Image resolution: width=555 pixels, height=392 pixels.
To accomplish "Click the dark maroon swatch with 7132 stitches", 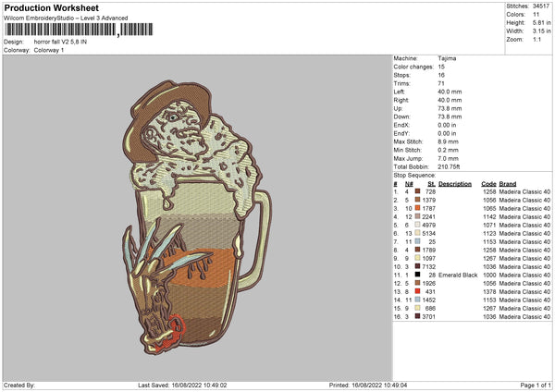I will [418, 266].
